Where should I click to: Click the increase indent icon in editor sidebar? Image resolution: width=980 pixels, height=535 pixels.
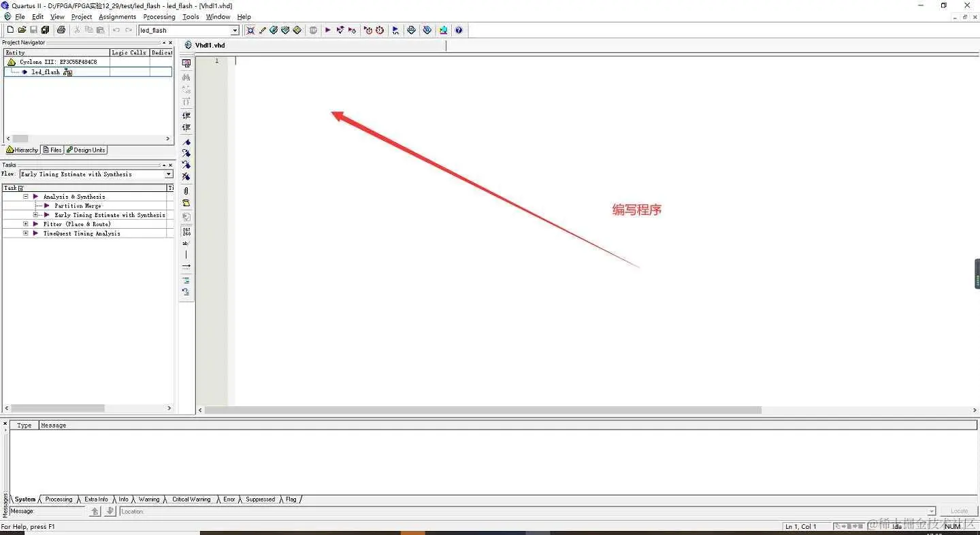(186, 115)
